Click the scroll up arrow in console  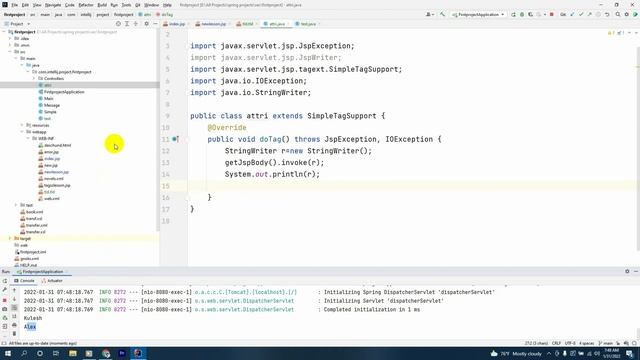tap(14, 290)
